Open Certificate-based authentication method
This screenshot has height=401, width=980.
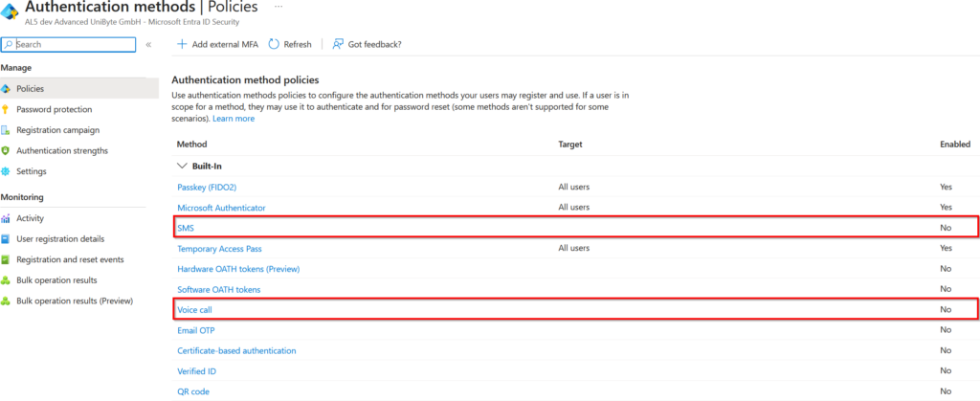click(x=237, y=351)
